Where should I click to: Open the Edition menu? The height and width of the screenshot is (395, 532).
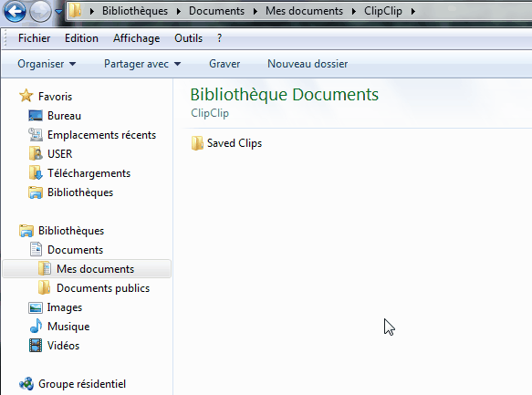81,38
